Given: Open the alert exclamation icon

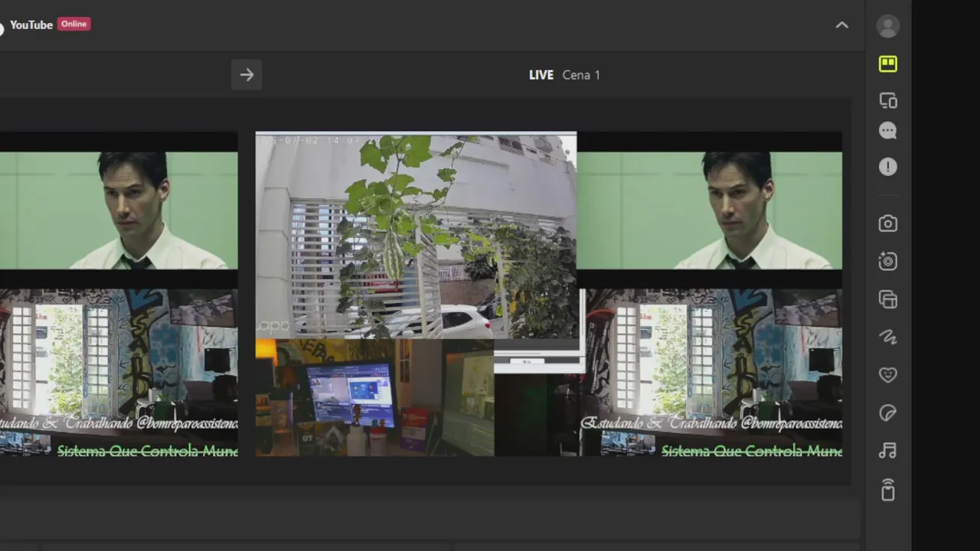Looking at the screenshot, I should pyautogui.click(x=887, y=167).
